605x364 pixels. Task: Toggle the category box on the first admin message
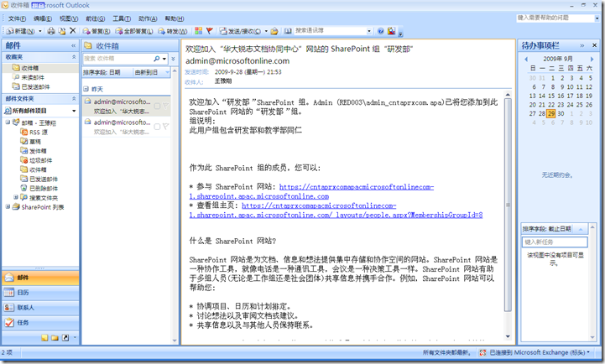157,106
